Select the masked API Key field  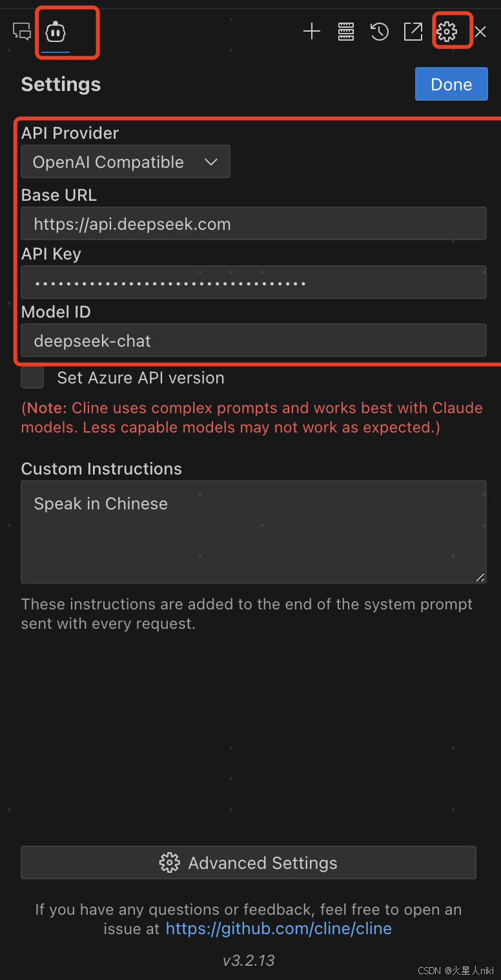click(x=253, y=282)
